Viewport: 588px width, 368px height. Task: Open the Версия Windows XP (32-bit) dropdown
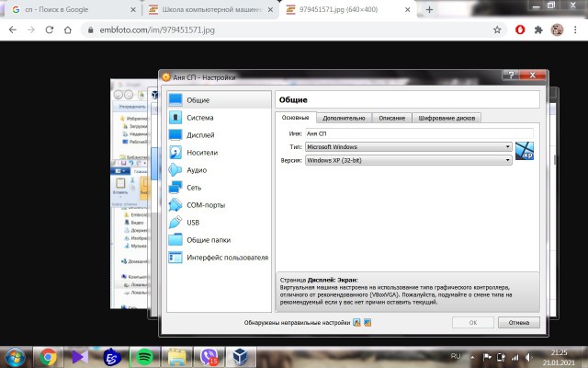pos(409,160)
